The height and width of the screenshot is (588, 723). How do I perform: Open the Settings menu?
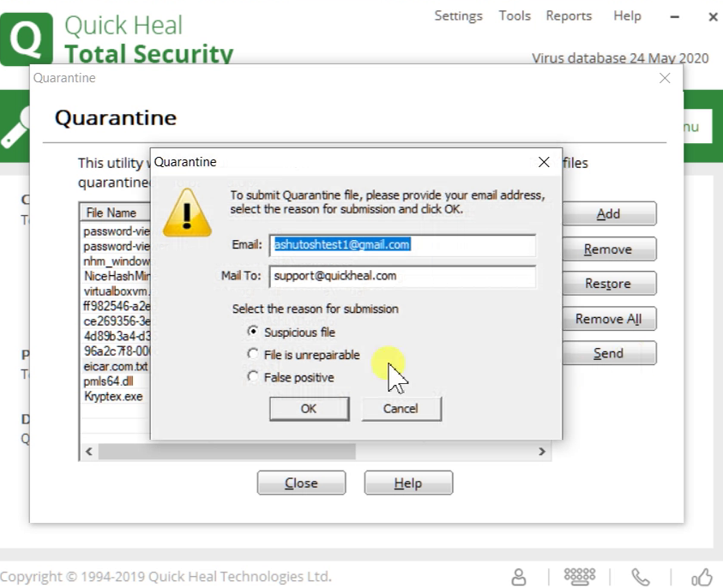tap(458, 15)
